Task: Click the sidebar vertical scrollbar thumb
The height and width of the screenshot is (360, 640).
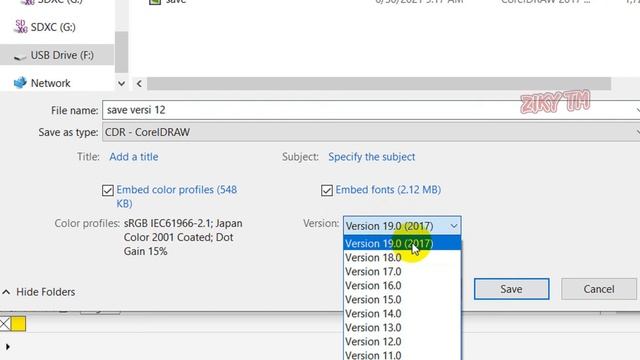Action: (x=121, y=52)
